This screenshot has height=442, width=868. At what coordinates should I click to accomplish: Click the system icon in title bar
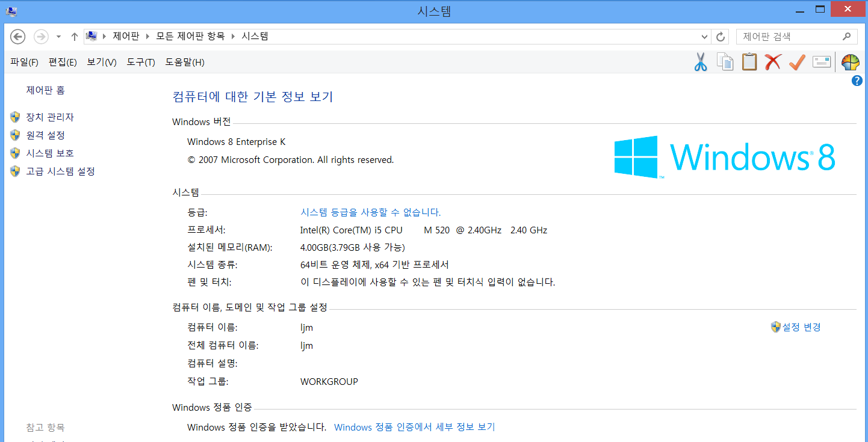coord(11,11)
